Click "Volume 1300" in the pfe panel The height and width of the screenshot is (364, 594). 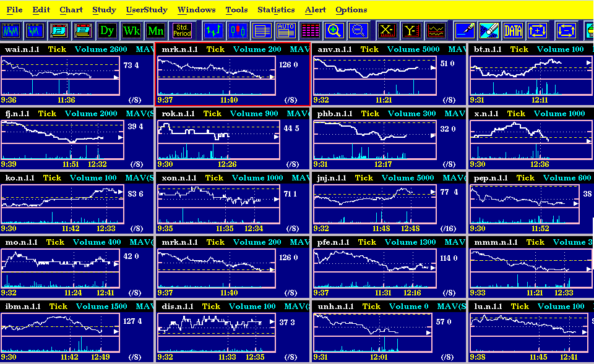[410, 242]
